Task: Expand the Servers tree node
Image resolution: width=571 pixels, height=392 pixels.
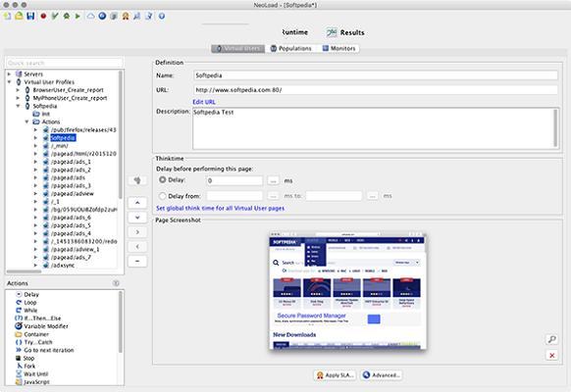Action: 9,73
